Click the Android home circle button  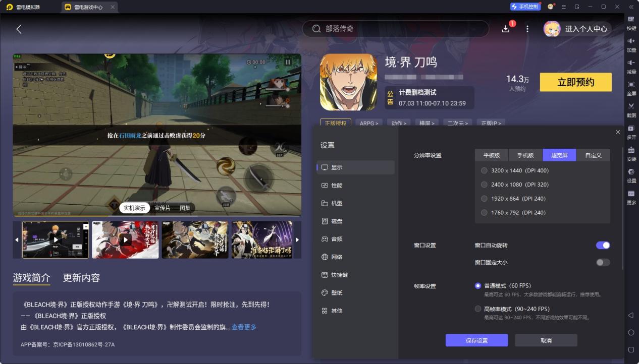coord(631,332)
